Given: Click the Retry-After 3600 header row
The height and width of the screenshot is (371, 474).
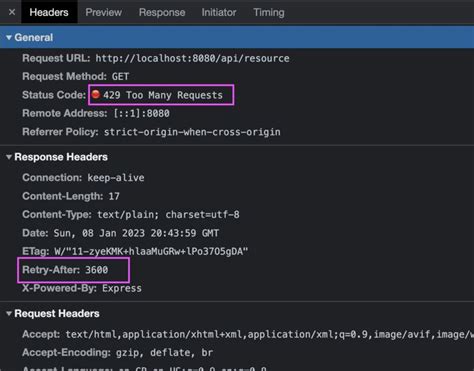Looking at the screenshot, I should [x=65, y=270].
